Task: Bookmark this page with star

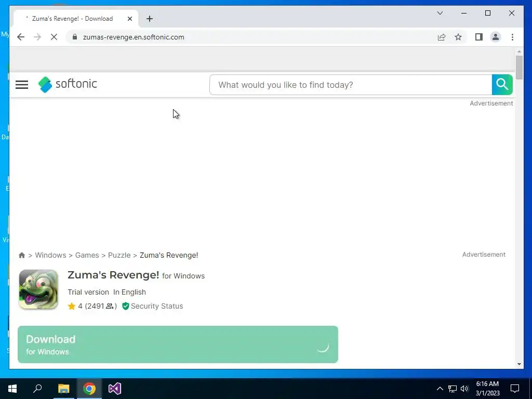Action: click(x=458, y=37)
